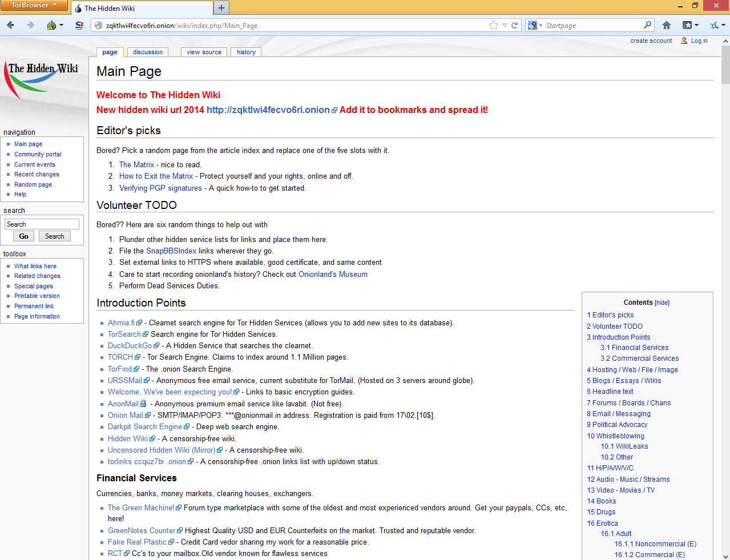Open Verifying PGP signatures link
The width and height of the screenshot is (730, 560).
pyautogui.click(x=160, y=188)
